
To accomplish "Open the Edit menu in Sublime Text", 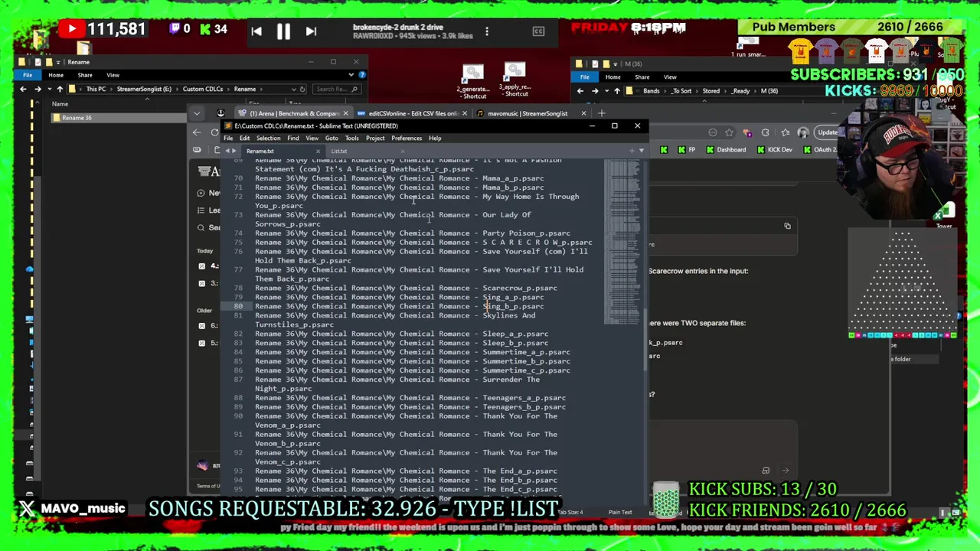I will tap(244, 139).
